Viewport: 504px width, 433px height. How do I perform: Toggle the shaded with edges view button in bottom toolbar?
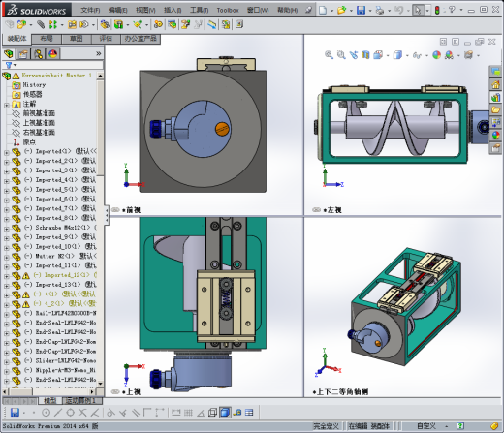pyautogui.click(x=225, y=413)
